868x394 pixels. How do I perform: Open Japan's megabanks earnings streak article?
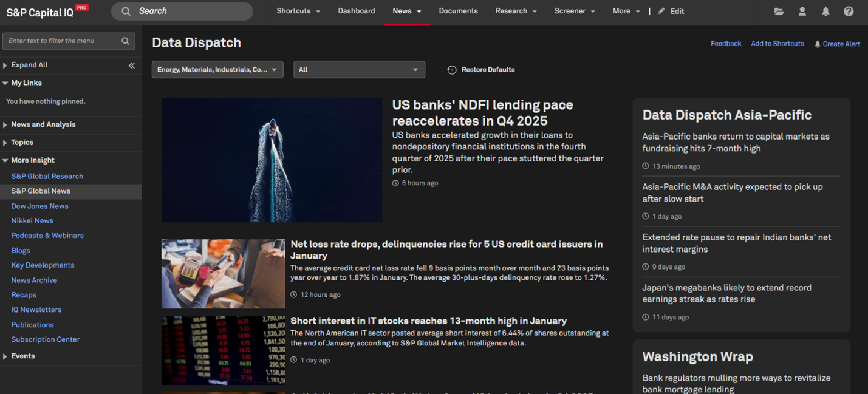click(727, 293)
